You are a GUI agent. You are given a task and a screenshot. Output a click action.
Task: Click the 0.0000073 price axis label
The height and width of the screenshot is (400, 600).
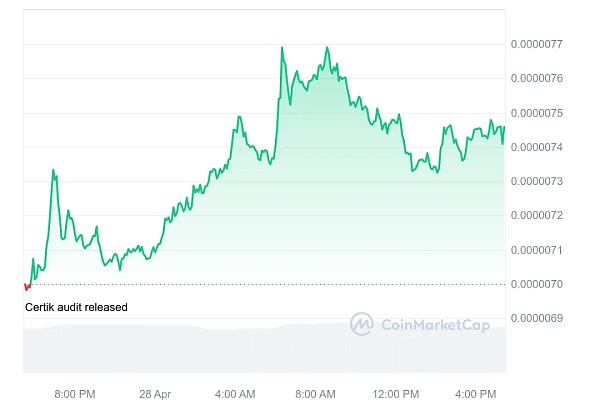540,181
